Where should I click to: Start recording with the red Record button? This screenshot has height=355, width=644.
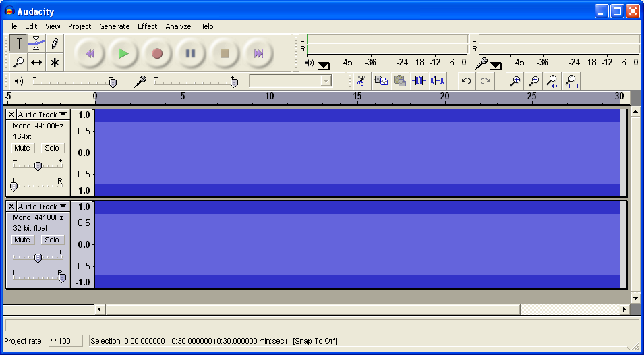(157, 53)
